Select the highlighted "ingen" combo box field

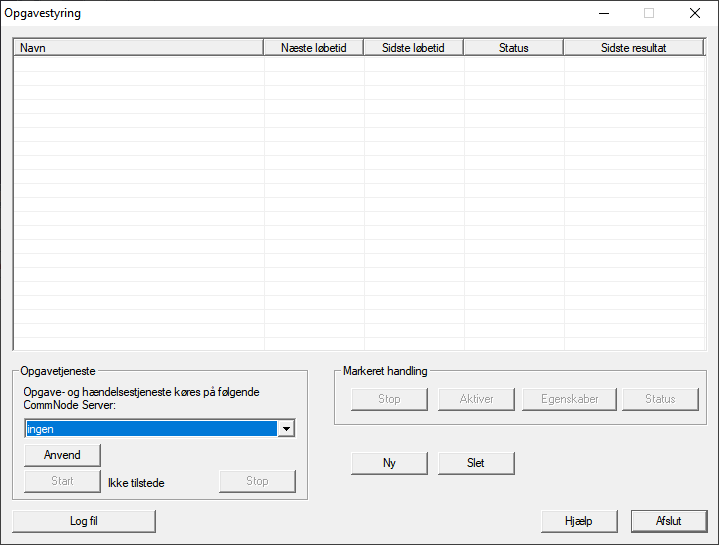[x=150, y=429]
